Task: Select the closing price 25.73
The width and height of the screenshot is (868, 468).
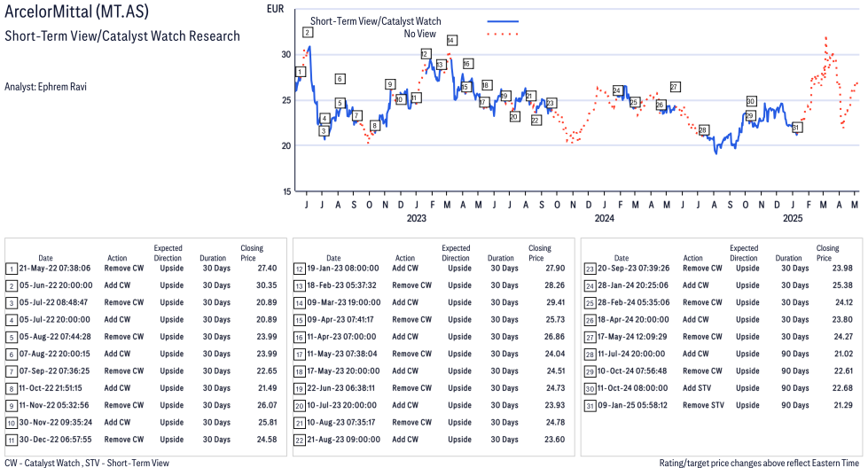Action: click(555, 320)
